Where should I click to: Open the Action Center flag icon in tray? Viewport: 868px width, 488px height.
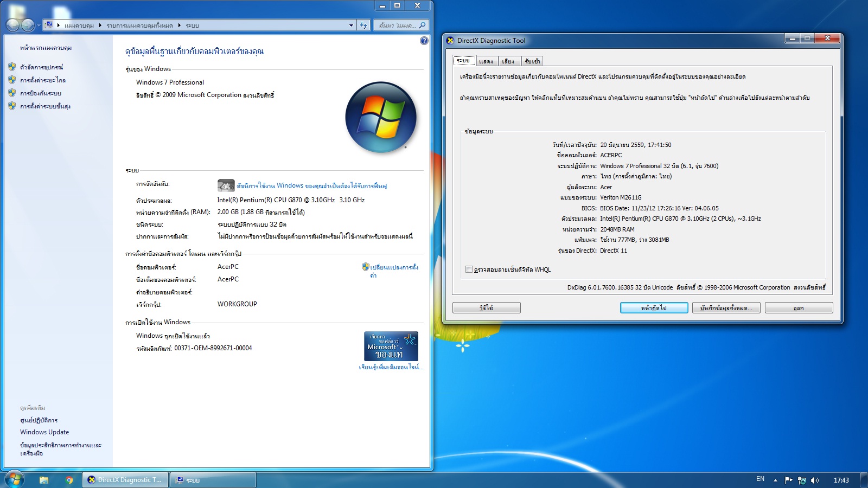click(788, 480)
